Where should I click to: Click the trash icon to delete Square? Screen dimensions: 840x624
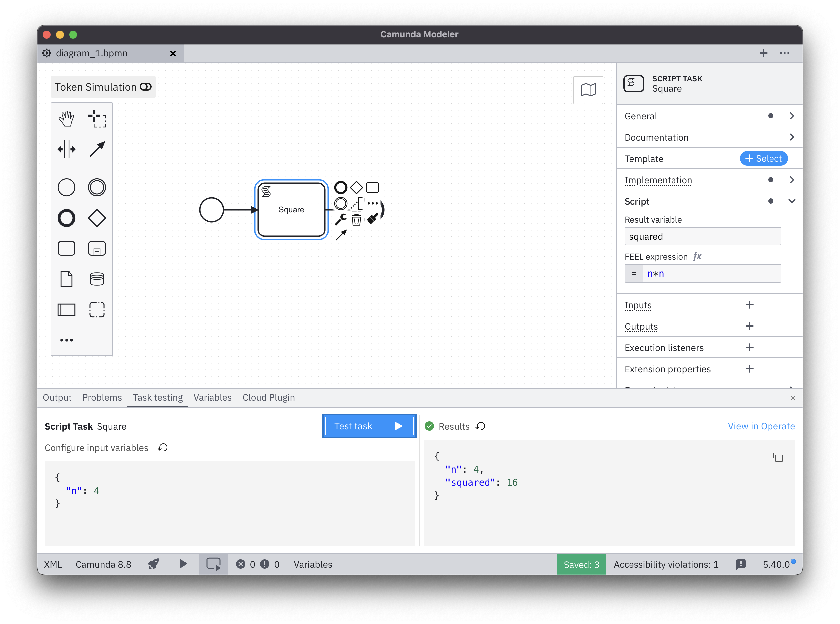356,220
